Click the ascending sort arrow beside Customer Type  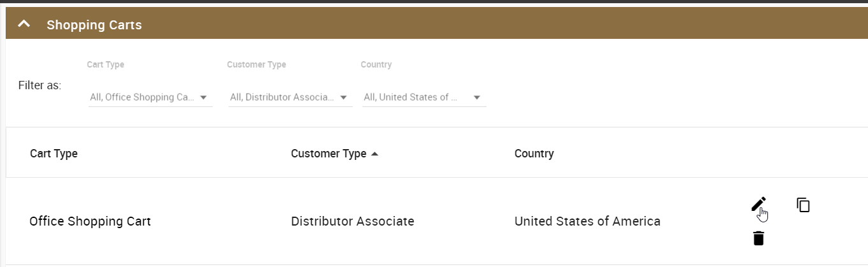click(x=374, y=154)
